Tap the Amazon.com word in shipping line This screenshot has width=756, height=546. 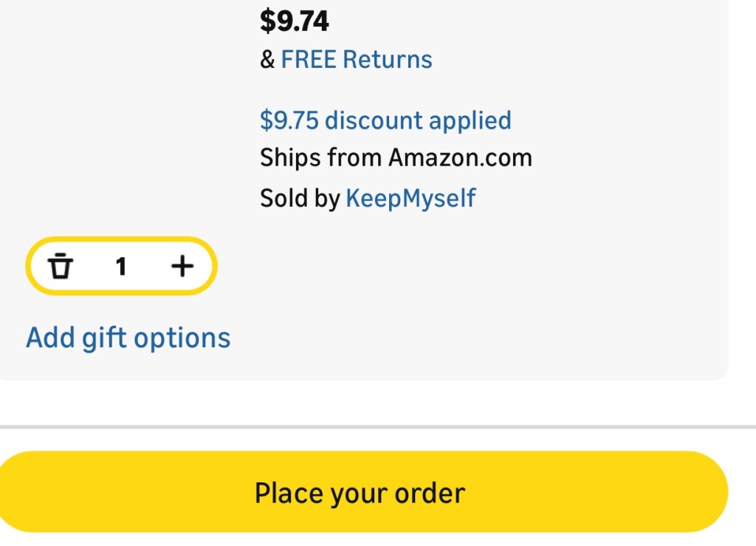[x=460, y=158]
